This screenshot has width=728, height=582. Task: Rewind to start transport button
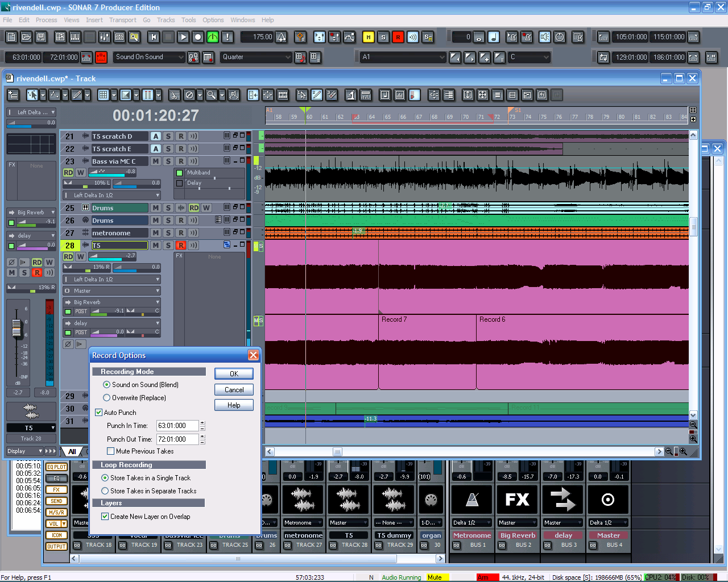154,37
